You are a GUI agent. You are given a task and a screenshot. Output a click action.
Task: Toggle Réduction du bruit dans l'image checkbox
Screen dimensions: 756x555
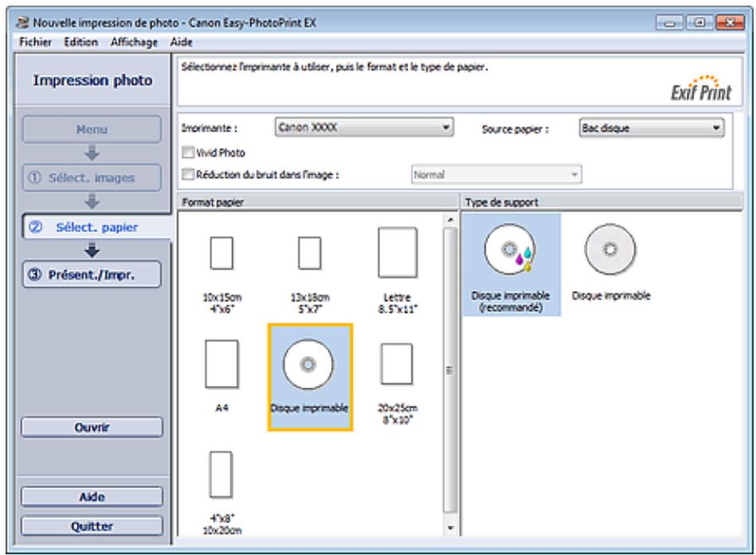coord(188,174)
